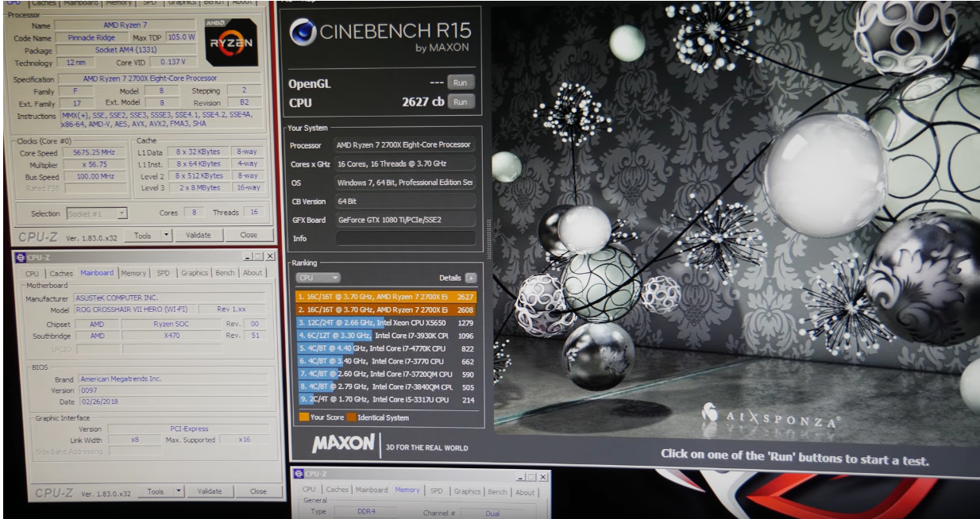
Task: Click Validate in the CPU-Z processor window
Action: click(198, 235)
